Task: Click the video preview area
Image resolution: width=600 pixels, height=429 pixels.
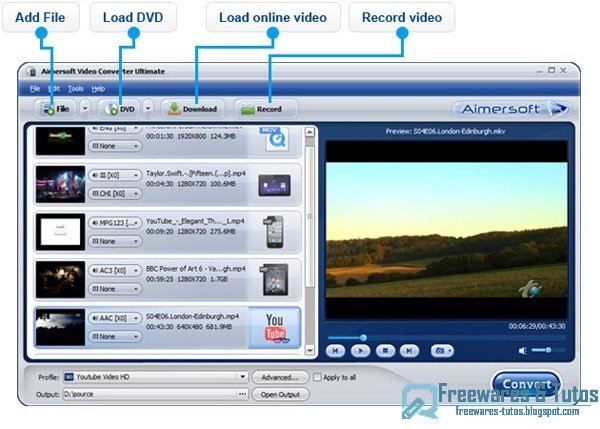Action: [x=447, y=230]
